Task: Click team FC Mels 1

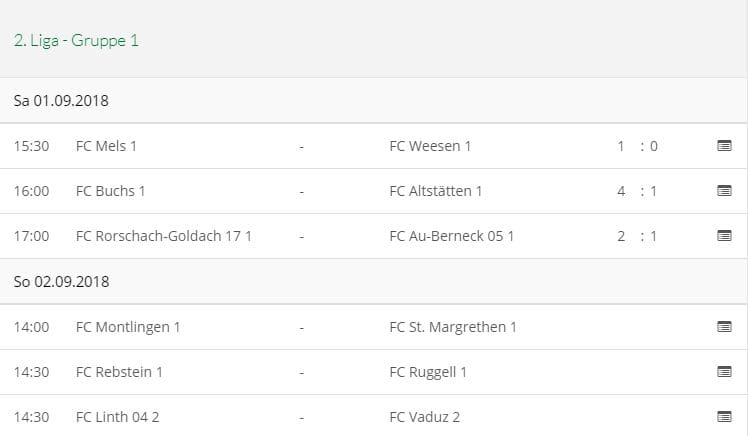Action: [106, 146]
